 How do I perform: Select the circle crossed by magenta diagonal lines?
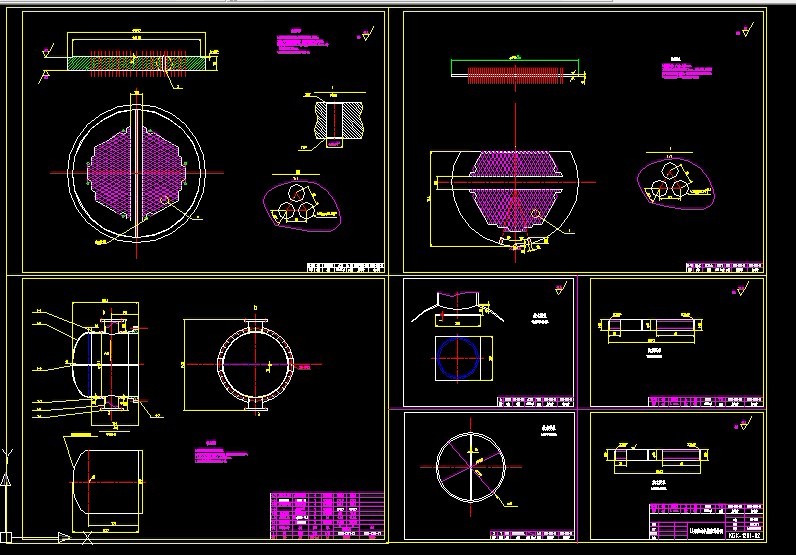[x=471, y=467]
